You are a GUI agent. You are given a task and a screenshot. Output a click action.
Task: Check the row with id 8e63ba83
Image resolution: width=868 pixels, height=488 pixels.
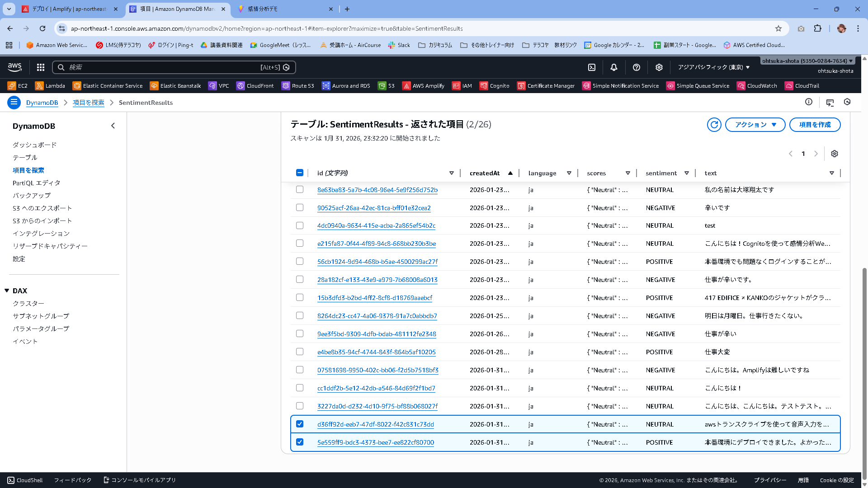point(300,189)
